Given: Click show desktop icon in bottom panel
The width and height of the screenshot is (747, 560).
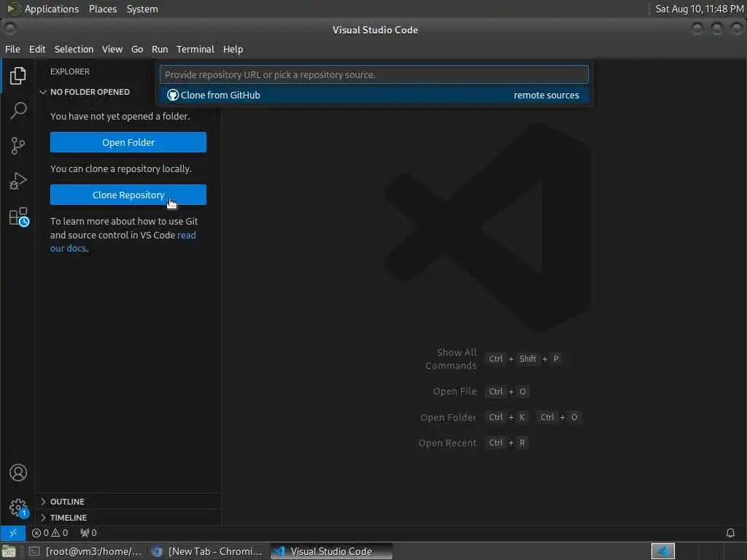Looking at the screenshot, I should pyautogui.click(x=9, y=552).
